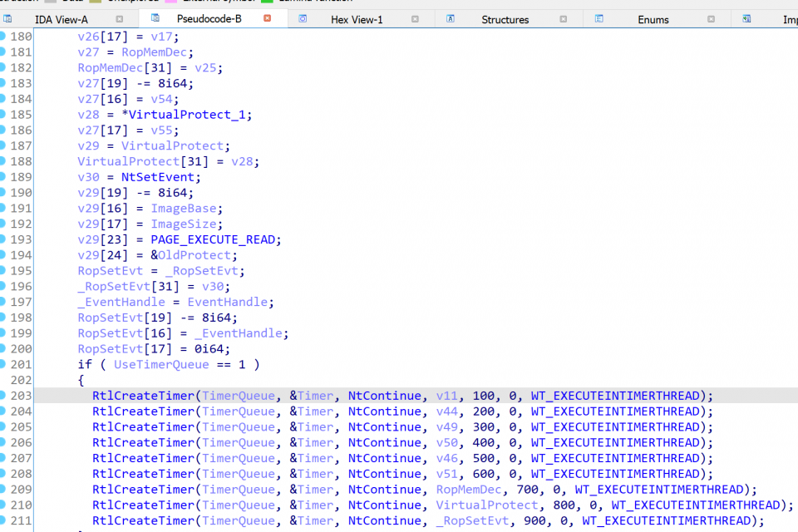This screenshot has height=532, width=798.
Task: Toggle breakpoint dot on line 201
Action: pyautogui.click(x=2, y=363)
